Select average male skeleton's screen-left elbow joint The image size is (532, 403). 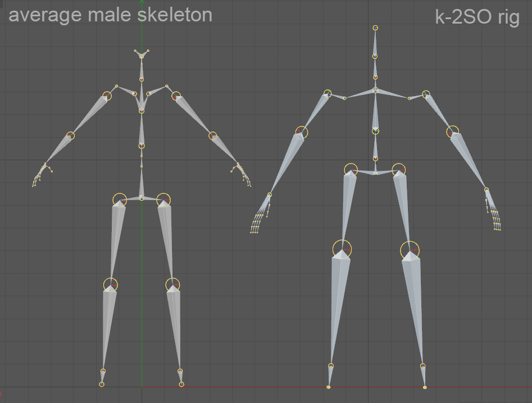(70, 135)
